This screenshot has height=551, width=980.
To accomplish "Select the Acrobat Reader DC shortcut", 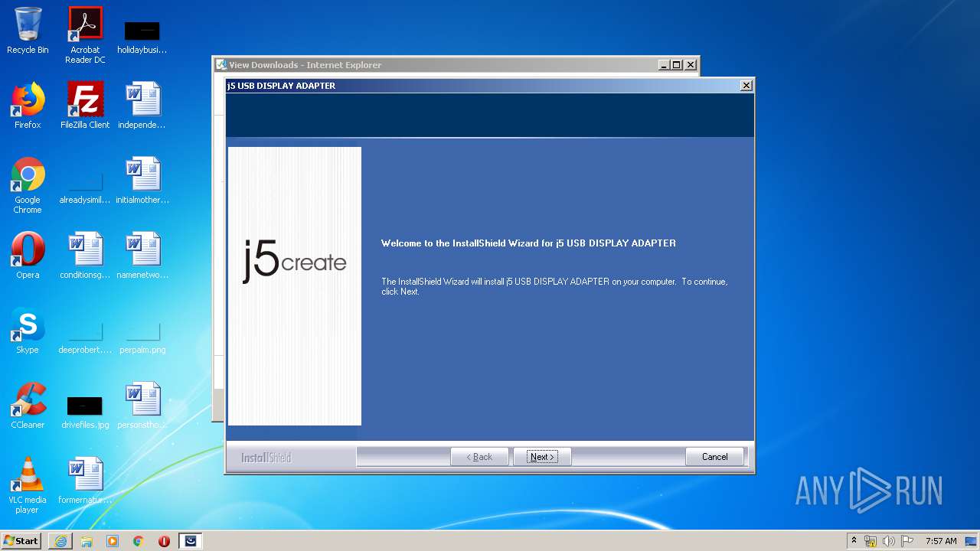I will tap(85, 35).
